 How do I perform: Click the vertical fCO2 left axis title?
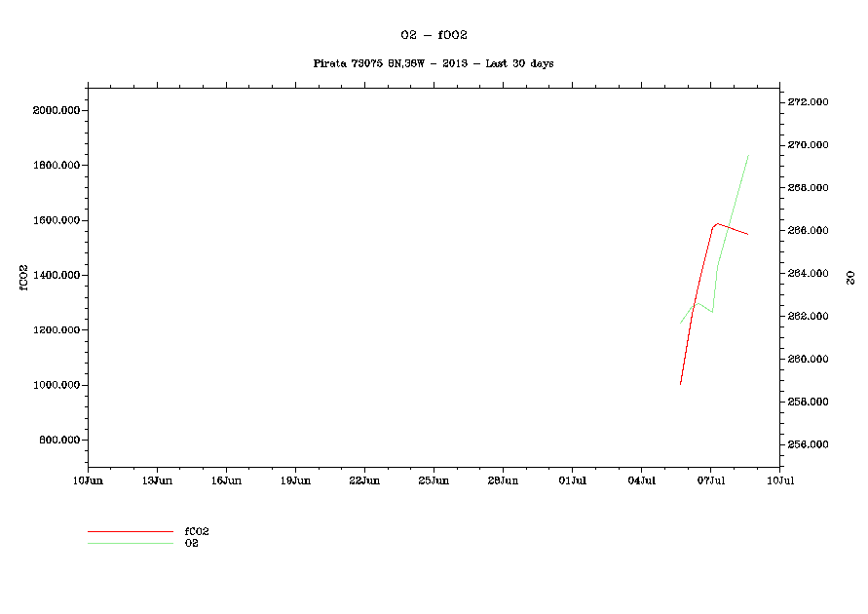coord(21,275)
